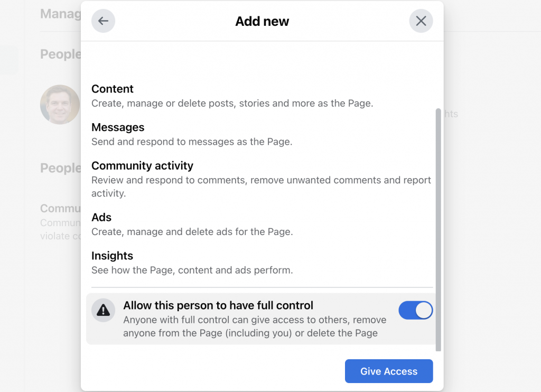Viewport: 541px width, 392px height.
Task: Click the Add new dialog title
Action: pos(262,21)
